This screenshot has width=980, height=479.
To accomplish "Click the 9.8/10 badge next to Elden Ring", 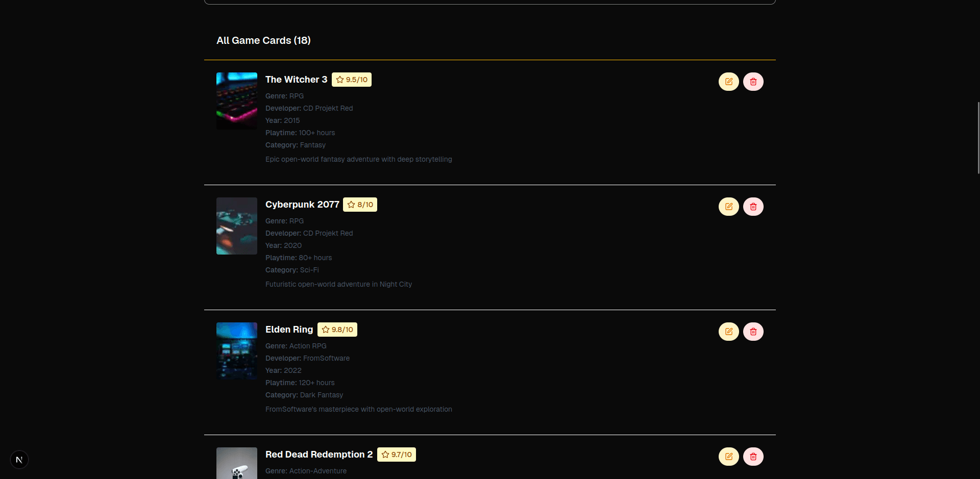I will coord(337,330).
